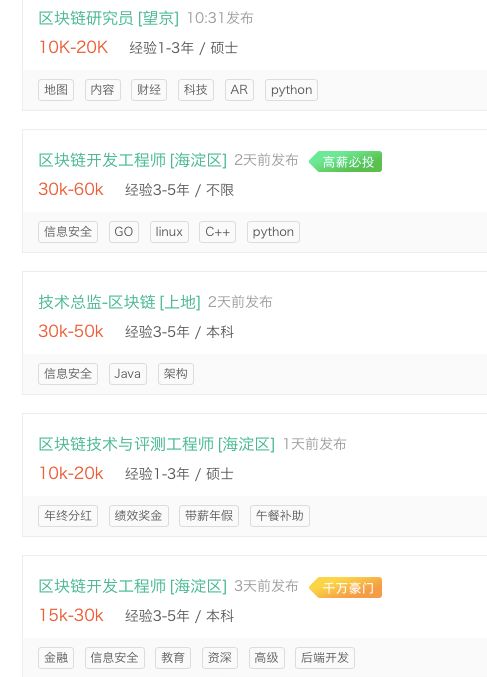
Task: Select the AR tag
Action: tap(239, 90)
